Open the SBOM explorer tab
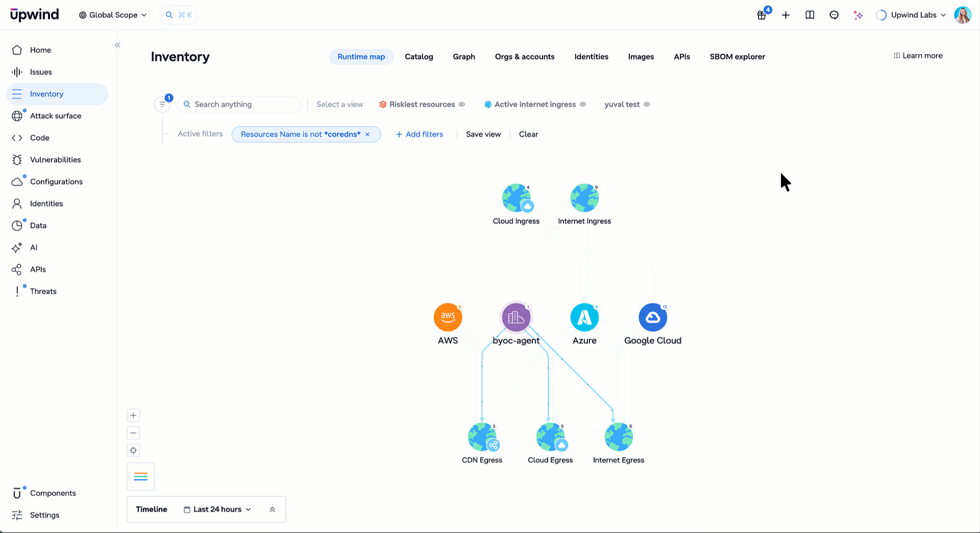This screenshot has width=980, height=533. click(737, 57)
